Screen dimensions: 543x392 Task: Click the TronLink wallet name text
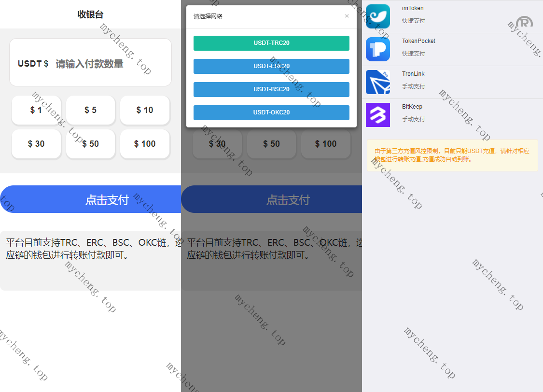coord(413,74)
